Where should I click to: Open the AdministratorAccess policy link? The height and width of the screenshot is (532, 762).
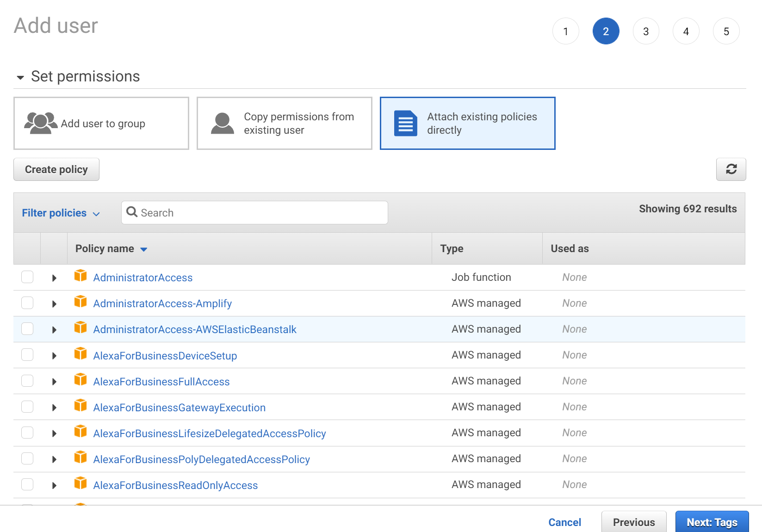(x=143, y=278)
